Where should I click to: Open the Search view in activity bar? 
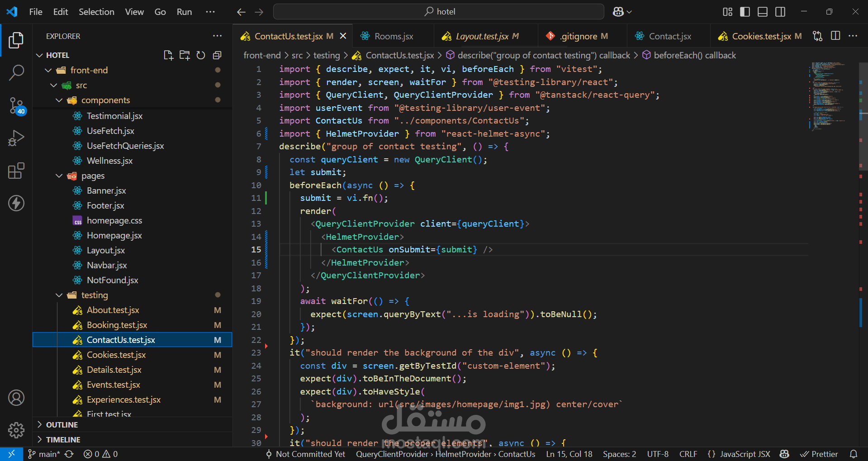point(16,72)
